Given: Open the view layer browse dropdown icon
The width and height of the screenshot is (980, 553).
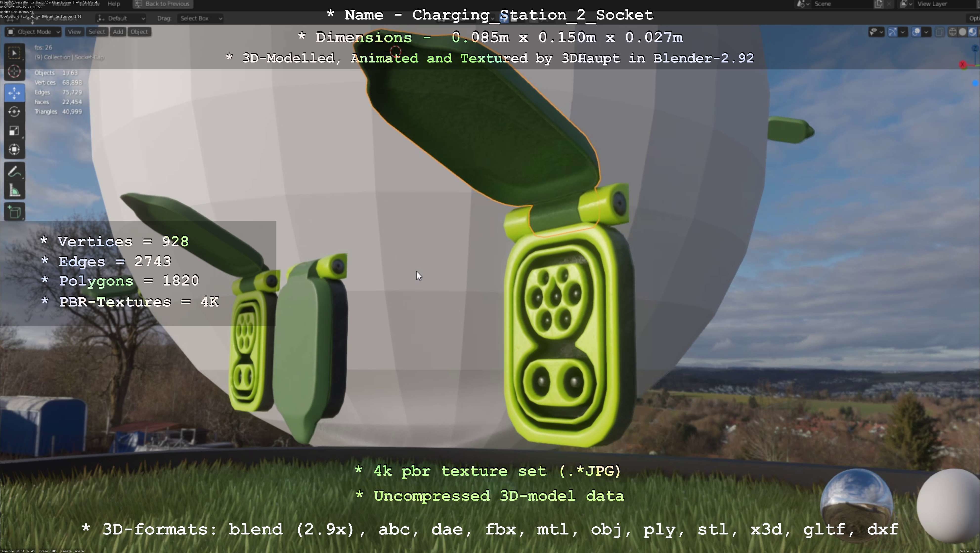Looking at the screenshot, I should 906,4.
